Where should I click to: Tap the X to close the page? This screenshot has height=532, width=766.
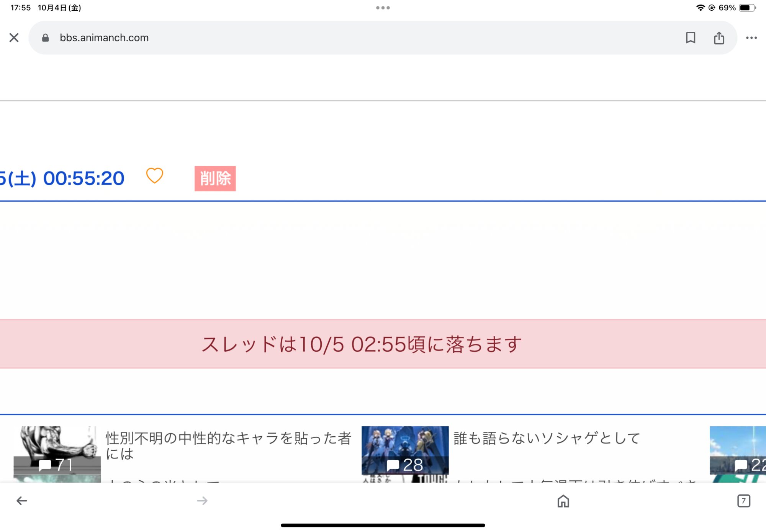pos(14,38)
